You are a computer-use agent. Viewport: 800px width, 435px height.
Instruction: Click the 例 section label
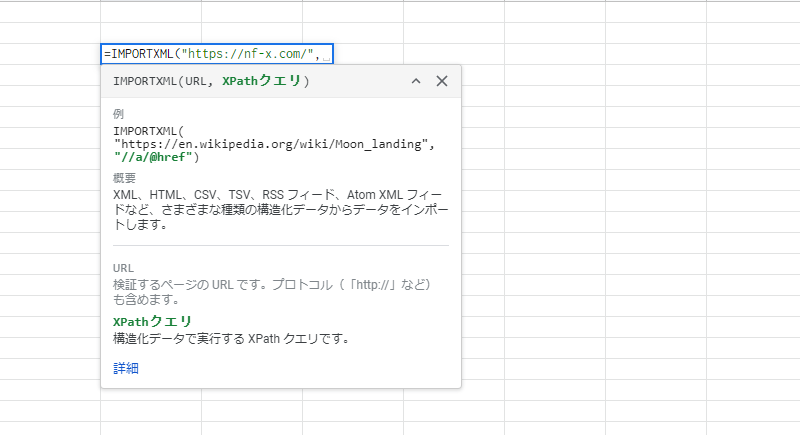(x=118, y=114)
